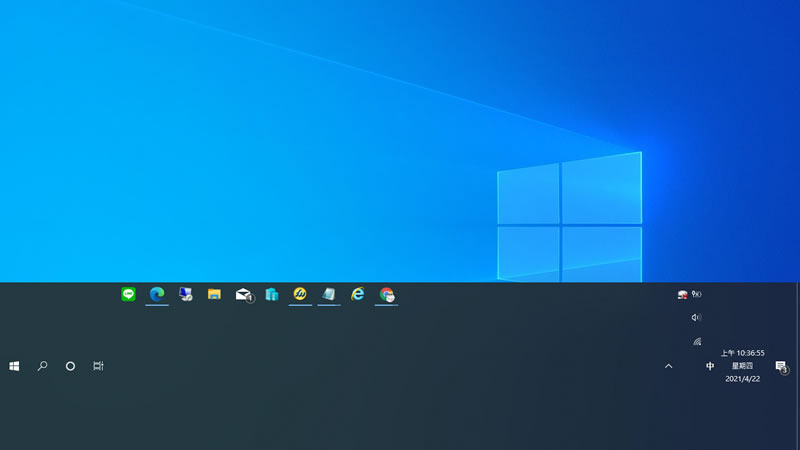Viewport: 800px width, 450px height.
Task: Open the volume speaker control
Action: coord(696,317)
